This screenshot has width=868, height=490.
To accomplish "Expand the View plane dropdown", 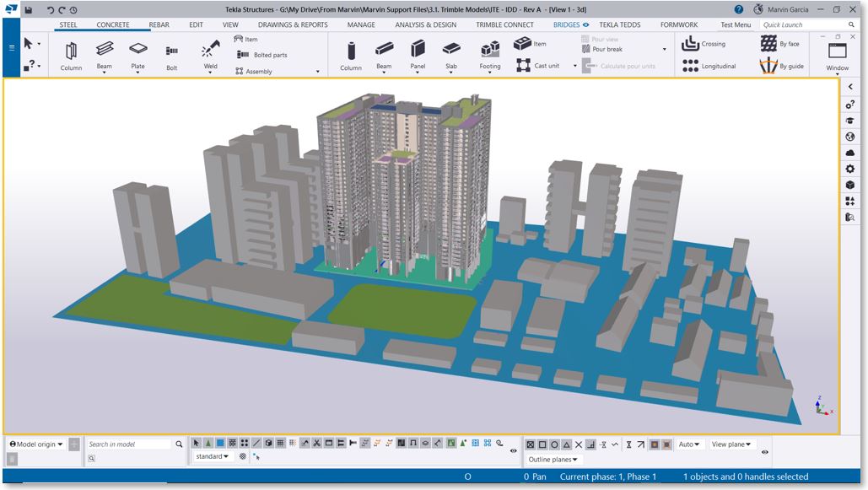I will click(x=731, y=444).
